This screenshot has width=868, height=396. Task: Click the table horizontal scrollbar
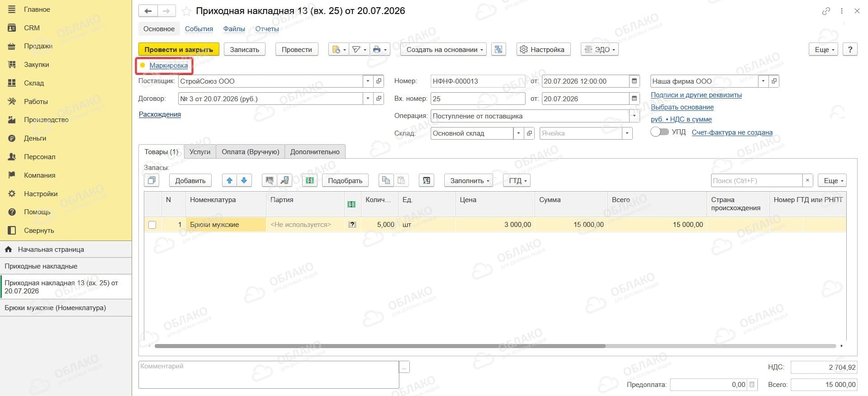(380, 346)
